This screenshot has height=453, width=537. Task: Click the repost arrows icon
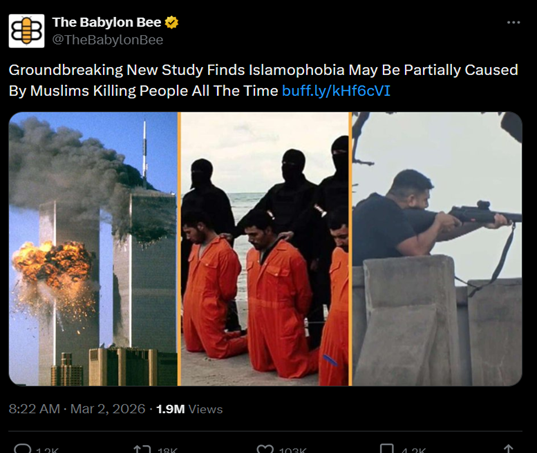click(x=142, y=448)
